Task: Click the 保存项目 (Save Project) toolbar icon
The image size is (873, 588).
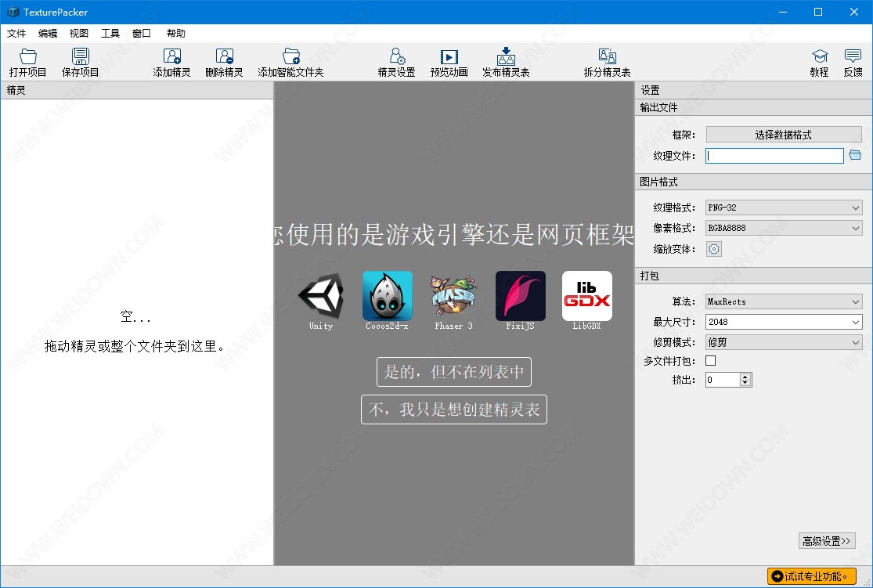Action: click(x=80, y=56)
